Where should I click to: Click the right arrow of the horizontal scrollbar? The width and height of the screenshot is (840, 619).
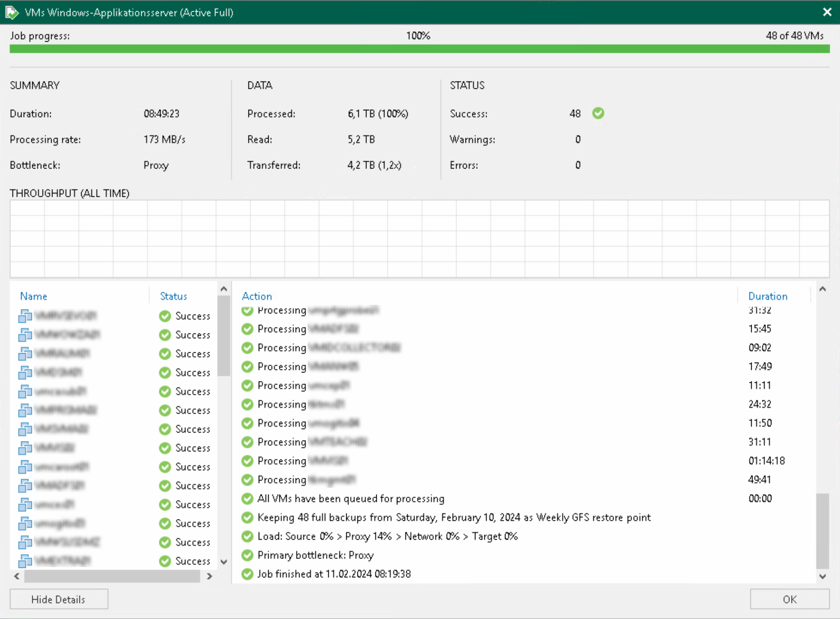(x=209, y=576)
